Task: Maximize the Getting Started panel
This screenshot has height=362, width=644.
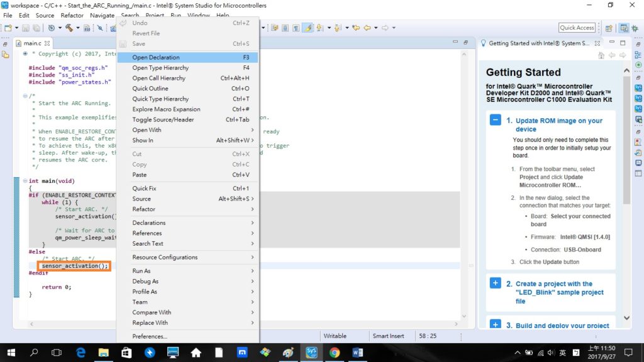Action: pos(623,42)
